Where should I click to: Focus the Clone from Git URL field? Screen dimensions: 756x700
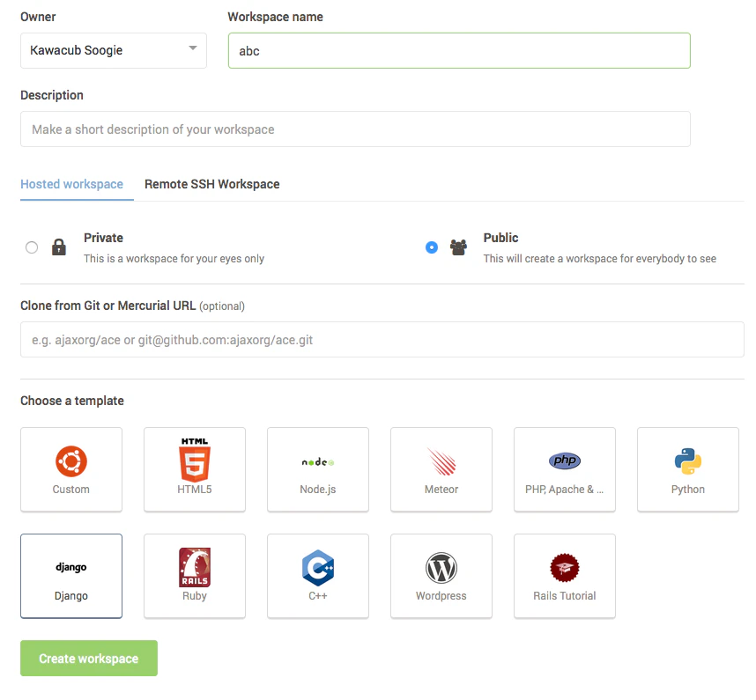click(x=382, y=340)
